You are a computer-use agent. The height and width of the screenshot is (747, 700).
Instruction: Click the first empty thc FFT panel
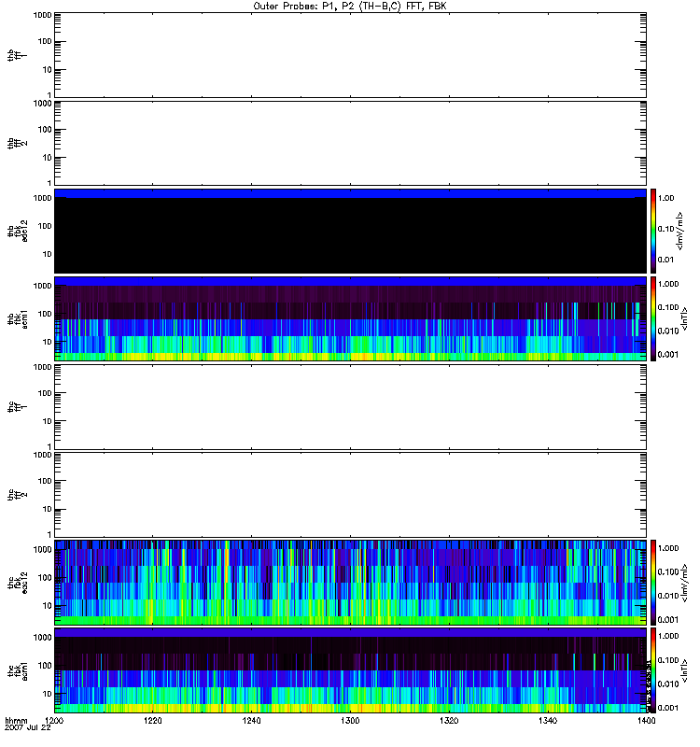351,406
